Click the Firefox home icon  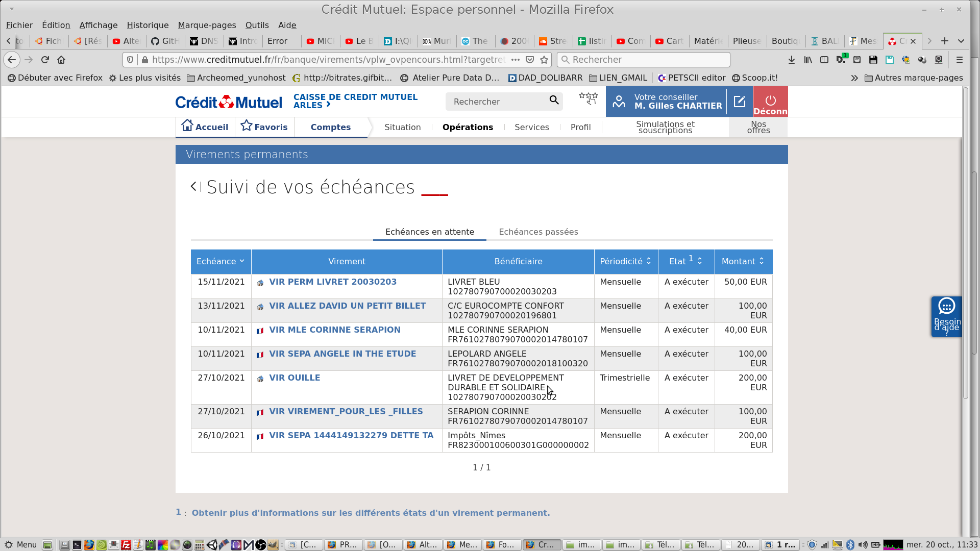61,60
